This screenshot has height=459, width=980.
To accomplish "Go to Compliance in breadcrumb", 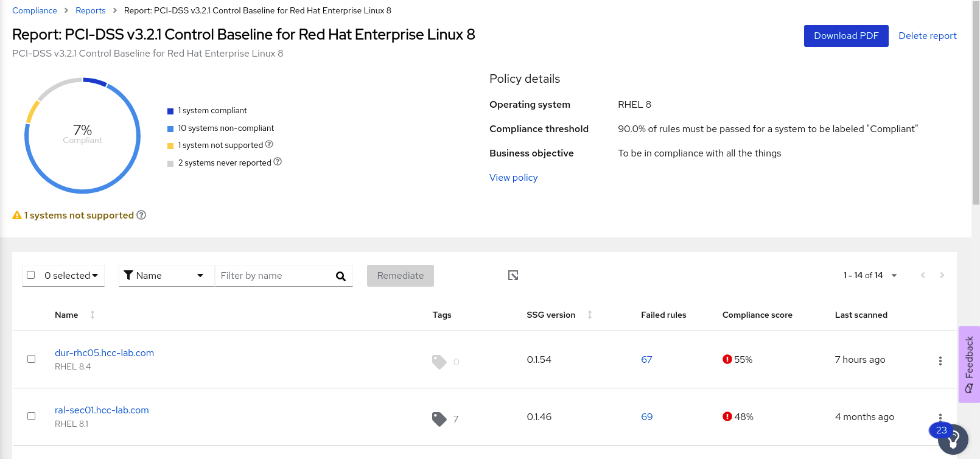I will click(x=35, y=10).
